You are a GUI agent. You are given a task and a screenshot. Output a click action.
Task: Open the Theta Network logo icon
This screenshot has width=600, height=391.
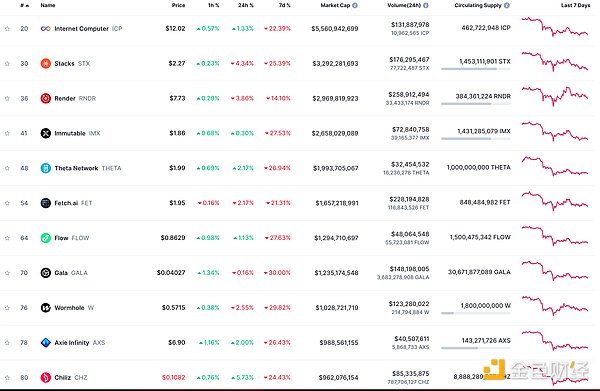[x=46, y=168]
